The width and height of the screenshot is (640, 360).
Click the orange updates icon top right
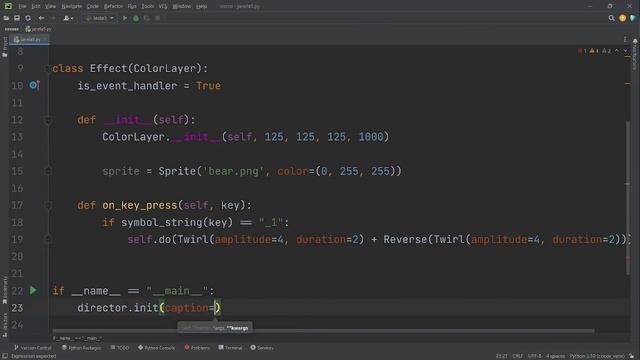[x=622, y=18]
